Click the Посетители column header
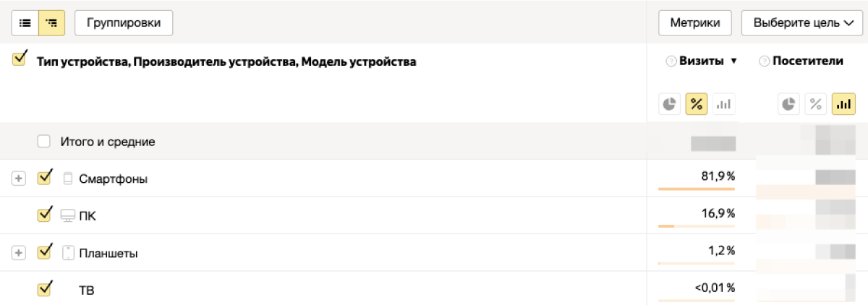The height and width of the screenshot is (305, 868). click(x=807, y=62)
